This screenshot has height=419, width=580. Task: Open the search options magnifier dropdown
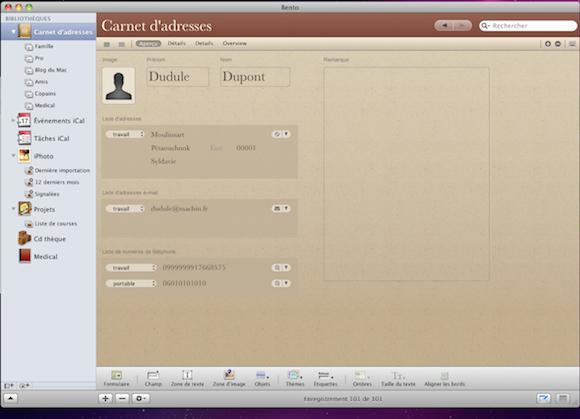485,26
